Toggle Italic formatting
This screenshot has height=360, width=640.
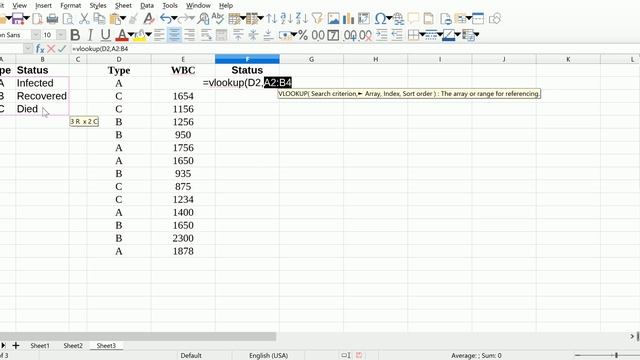point(90,35)
